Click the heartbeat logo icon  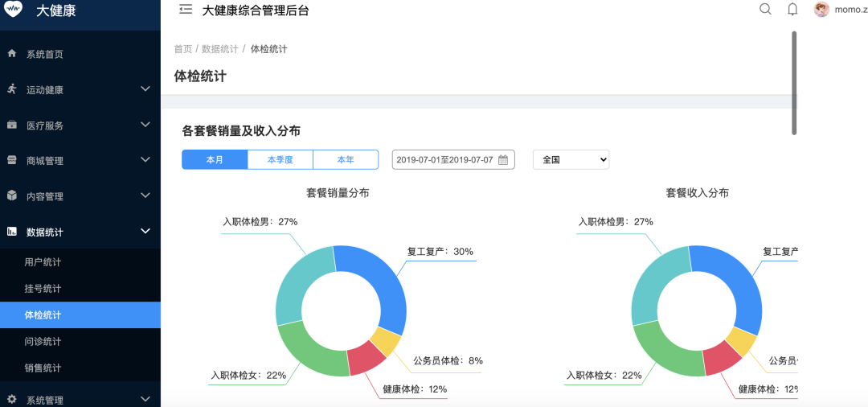click(x=14, y=10)
